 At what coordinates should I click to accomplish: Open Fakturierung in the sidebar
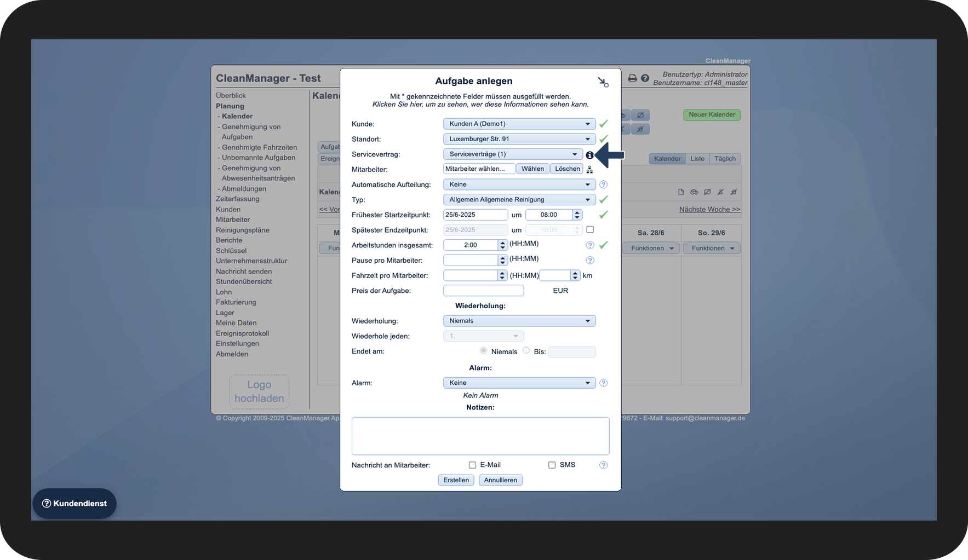tap(236, 302)
